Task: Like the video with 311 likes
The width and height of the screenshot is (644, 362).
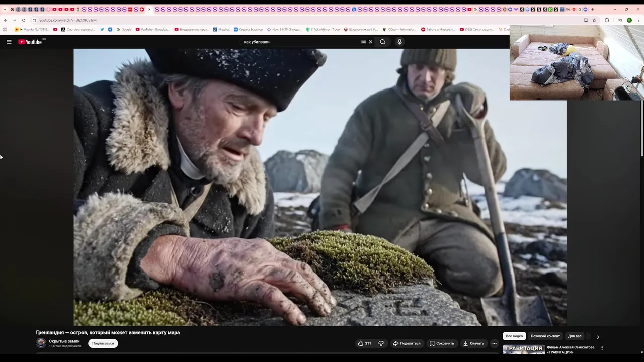Action: [364, 343]
